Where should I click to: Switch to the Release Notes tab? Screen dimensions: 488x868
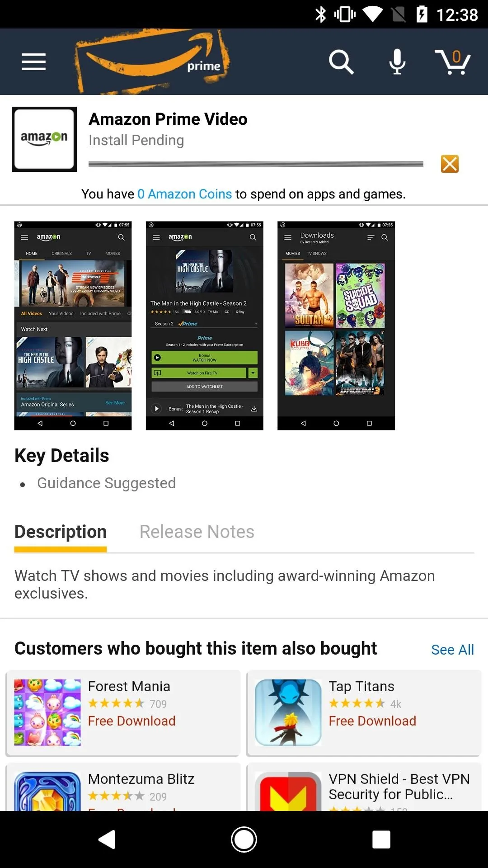click(x=197, y=532)
